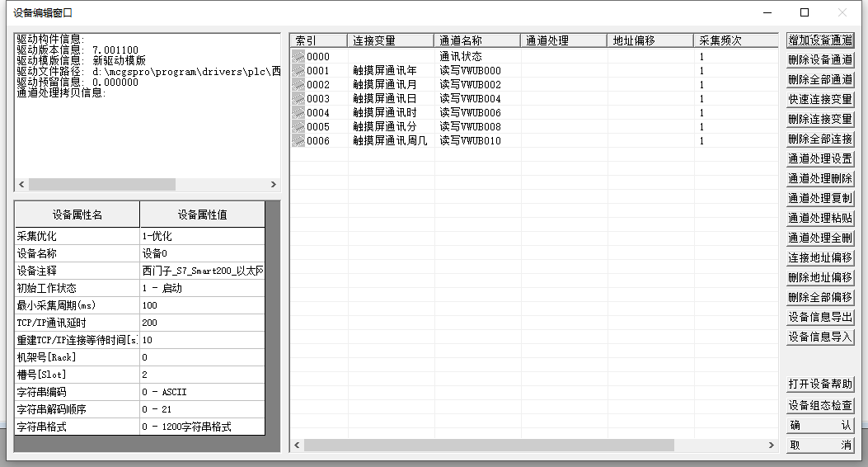Image resolution: width=868 pixels, height=467 pixels.
Task: Click channel table scrollbar left arrow
Action: coord(298,446)
